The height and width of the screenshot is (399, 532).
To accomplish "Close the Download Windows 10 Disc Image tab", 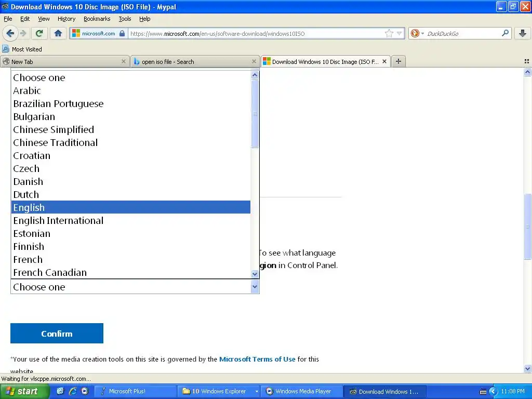I will click(384, 61).
